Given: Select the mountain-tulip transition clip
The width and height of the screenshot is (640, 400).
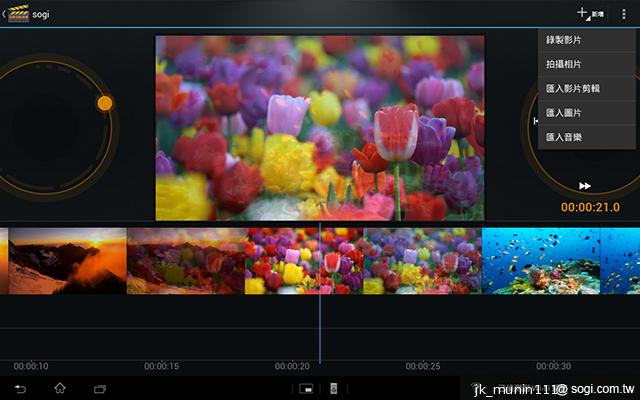Looking at the screenshot, I should pos(186,261).
